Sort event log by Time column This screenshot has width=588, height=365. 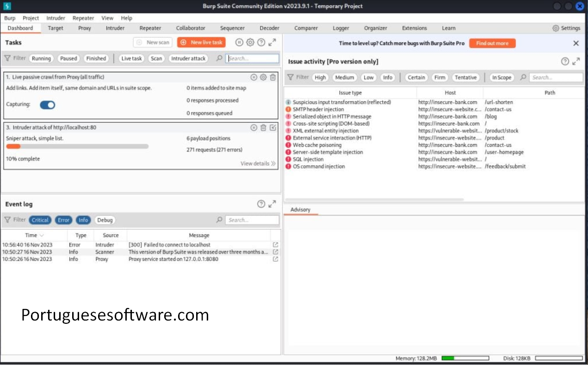[x=34, y=235]
